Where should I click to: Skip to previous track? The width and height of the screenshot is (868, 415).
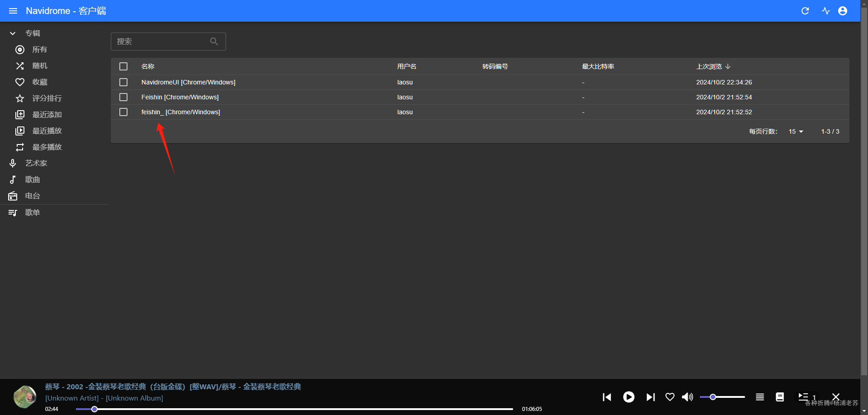[607, 397]
